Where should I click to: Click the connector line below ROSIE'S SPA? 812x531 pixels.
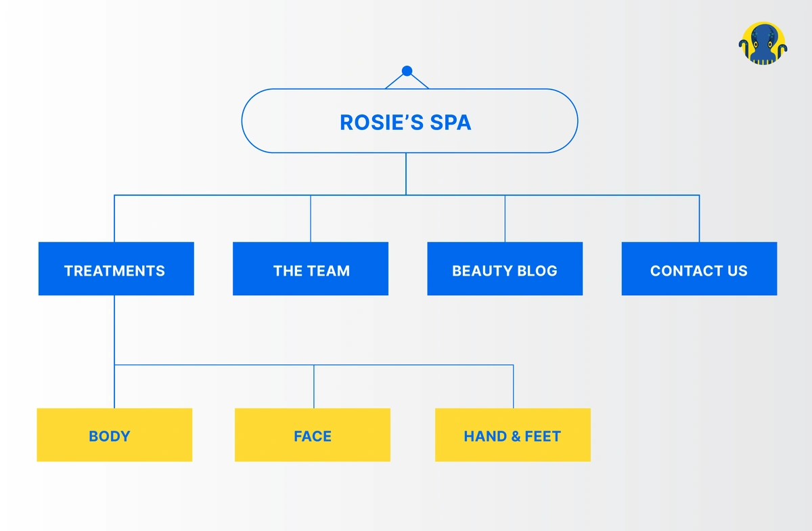pos(405,173)
